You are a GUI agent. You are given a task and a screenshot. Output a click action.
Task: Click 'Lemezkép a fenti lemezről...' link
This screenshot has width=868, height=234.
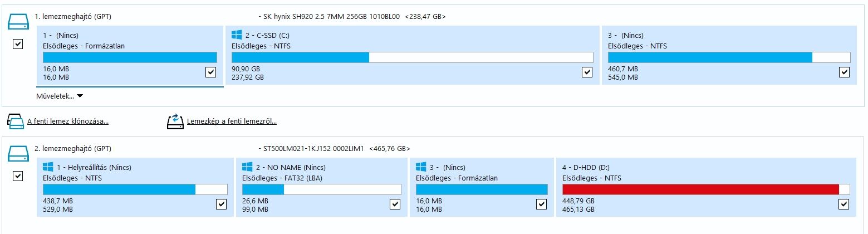tap(232, 121)
